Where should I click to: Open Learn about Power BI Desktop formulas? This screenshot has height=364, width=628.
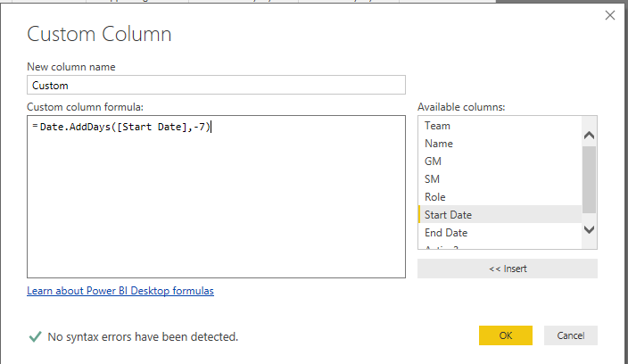(x=120, y=291)
